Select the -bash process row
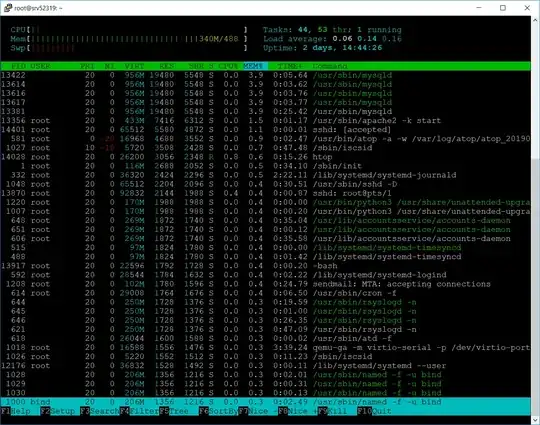Viewport: 540px width, 425px height. [x=265, y=266]
